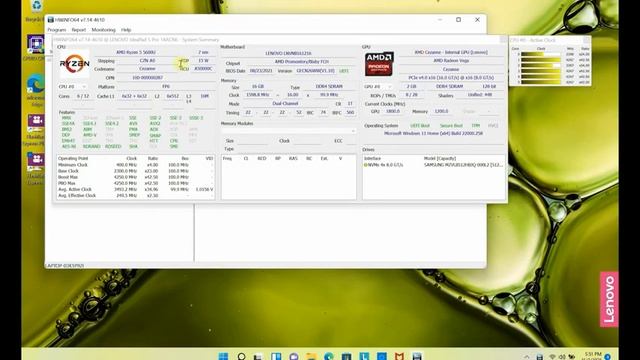Open the notification badge in the tray

(608, 357)
